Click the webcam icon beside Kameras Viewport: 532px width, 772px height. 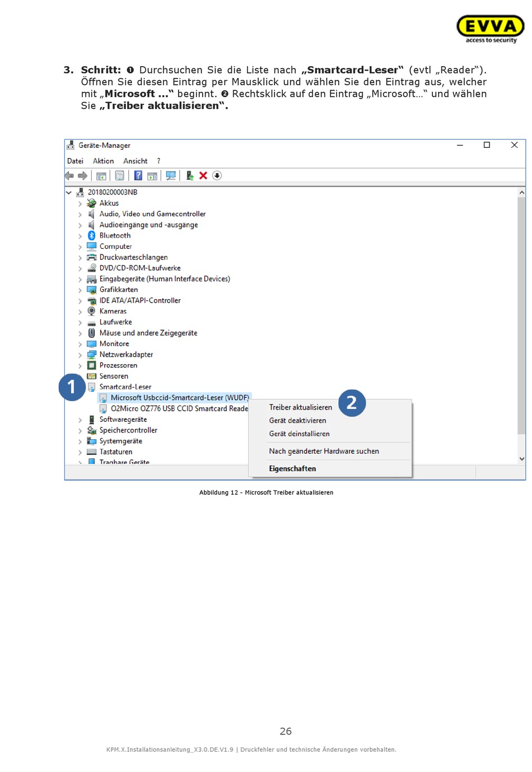tap(92, 311)
